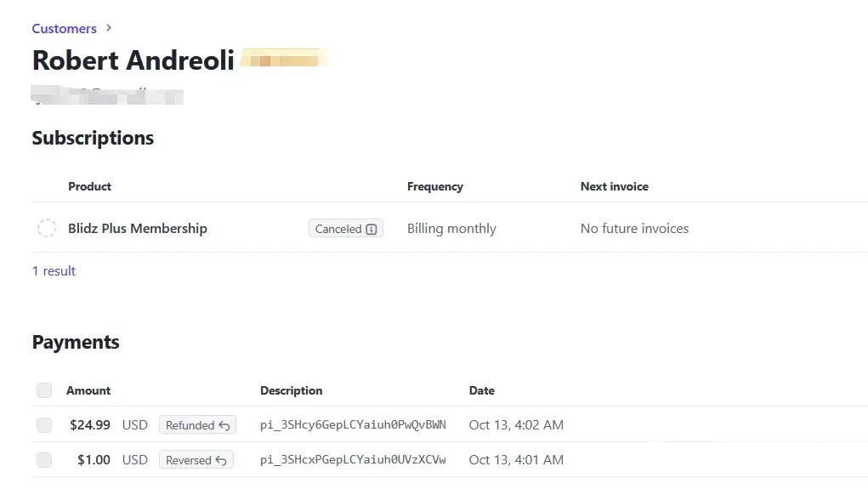Click the Product column header

(x=89, y=186)
